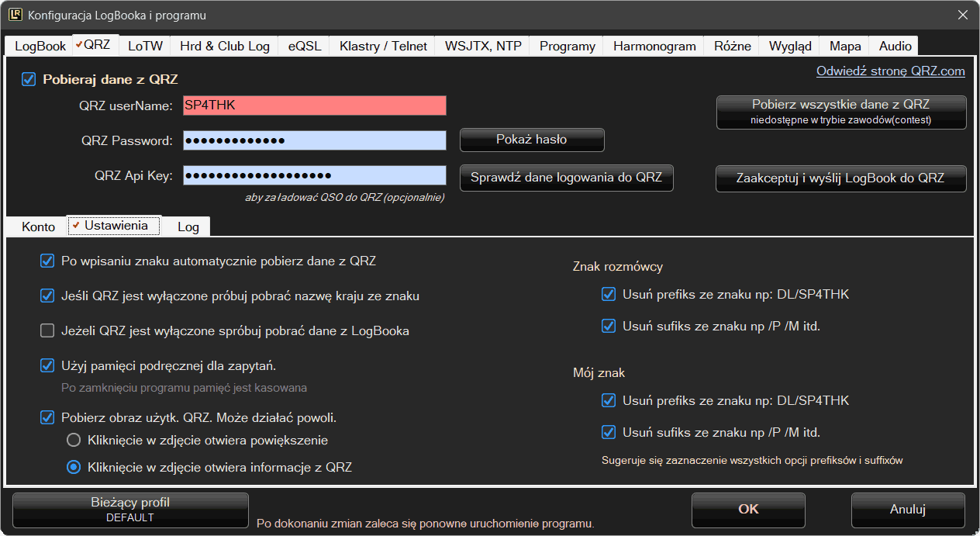The height and width of the screenshot is (536, 980).
Task: Toggle 'Pobierz obraz użytk. QRZ' checkbox
Action: [47, 418]
